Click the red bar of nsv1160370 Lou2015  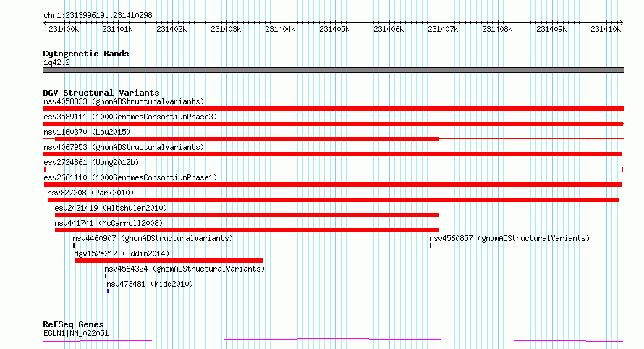coord(247,139)
